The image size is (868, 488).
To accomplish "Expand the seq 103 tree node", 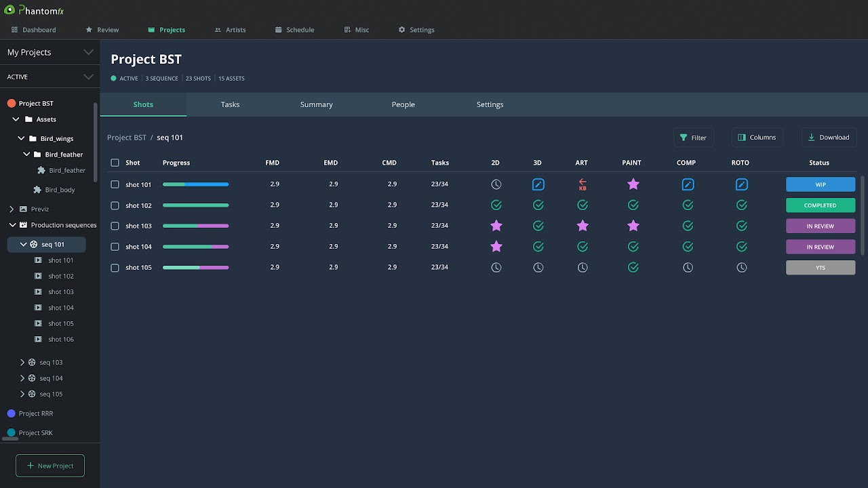I will pos(22,363).
